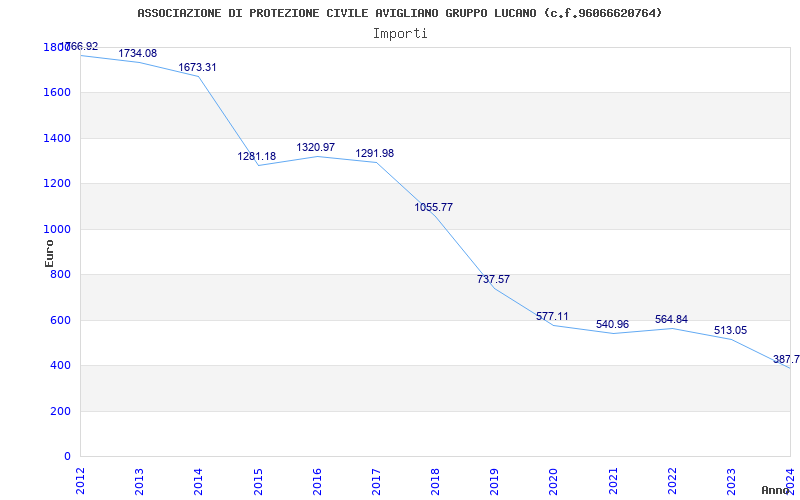This screenshot has width=800, height=500.
Task: Select the data label 1766.92
Action: (79, 46)
